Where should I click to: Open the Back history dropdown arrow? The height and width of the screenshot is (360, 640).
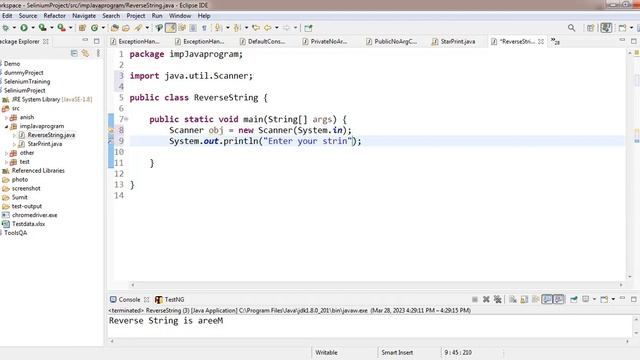click(276, 28)
